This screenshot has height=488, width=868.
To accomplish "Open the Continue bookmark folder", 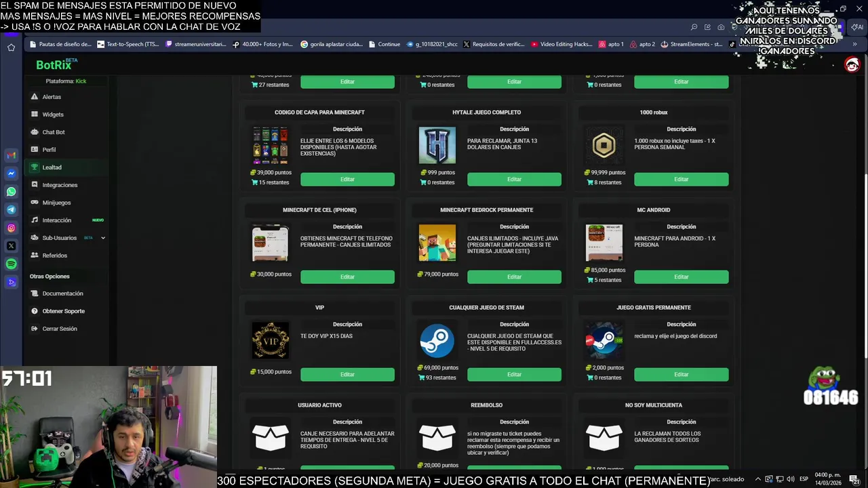I will click(x=384, y=44).
